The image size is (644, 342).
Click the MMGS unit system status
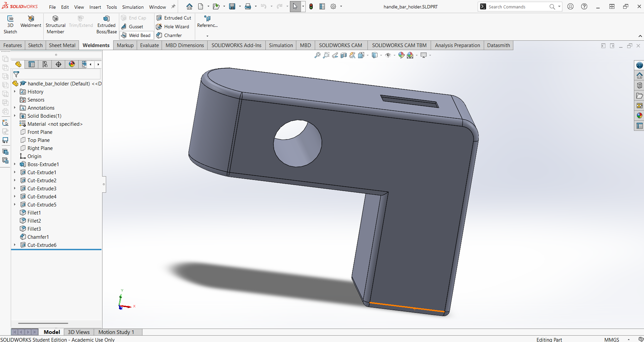click(611, 339)
